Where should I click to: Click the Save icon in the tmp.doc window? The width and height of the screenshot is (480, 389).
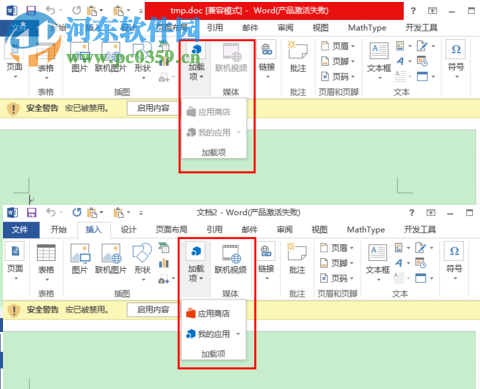(x=31, y=10)
